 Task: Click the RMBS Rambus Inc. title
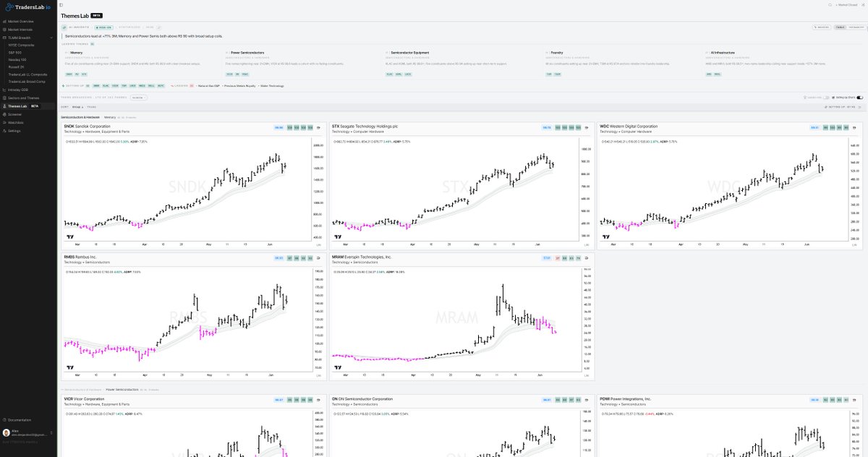click(x=80, y=257)
